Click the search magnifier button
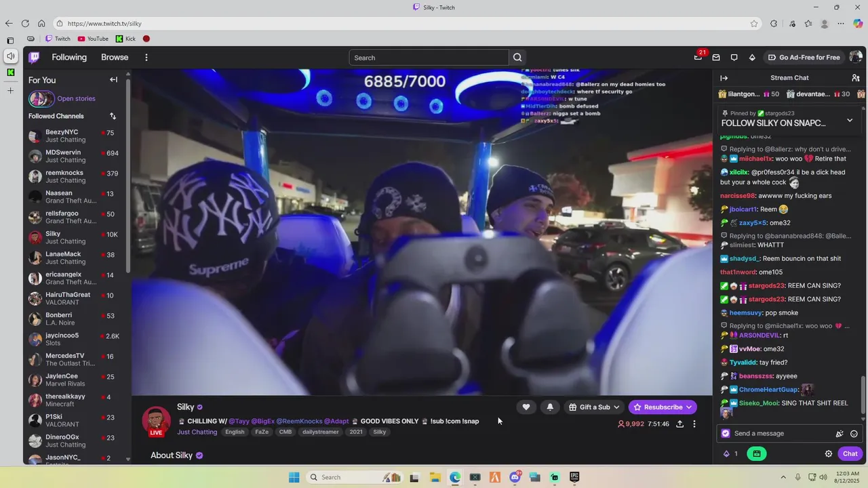 (517, 58)
